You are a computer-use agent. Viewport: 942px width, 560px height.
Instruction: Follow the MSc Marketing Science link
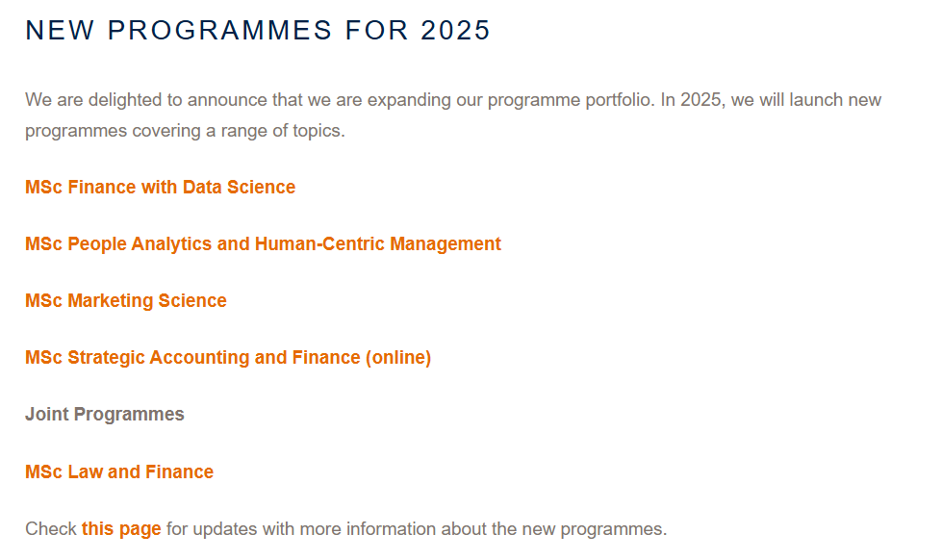pos(125,300)
